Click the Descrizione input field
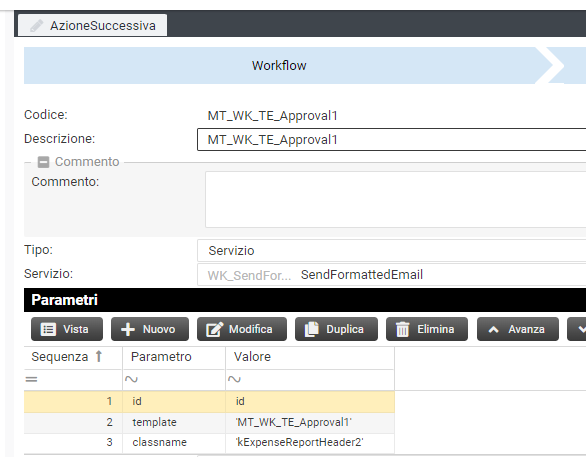This screenshot has height=457, width=586. click(391, 140)
